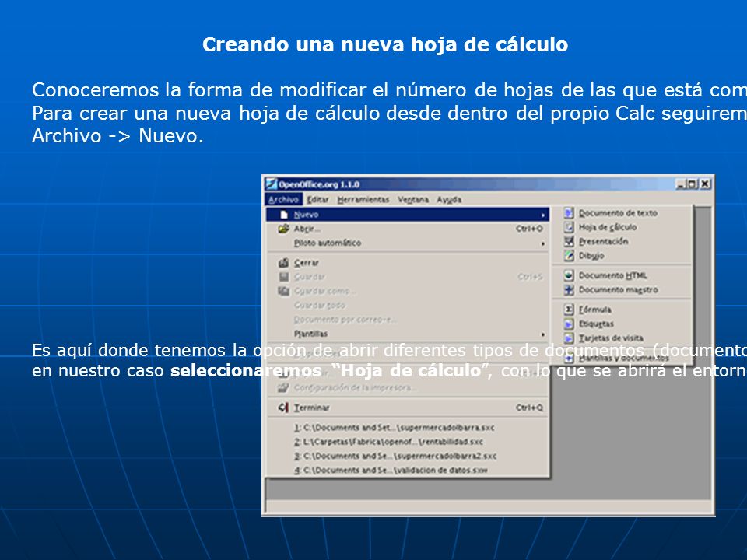Select Hoja de cálculo in the submenu
747x560 pixels.
click(x=622, y=227)
